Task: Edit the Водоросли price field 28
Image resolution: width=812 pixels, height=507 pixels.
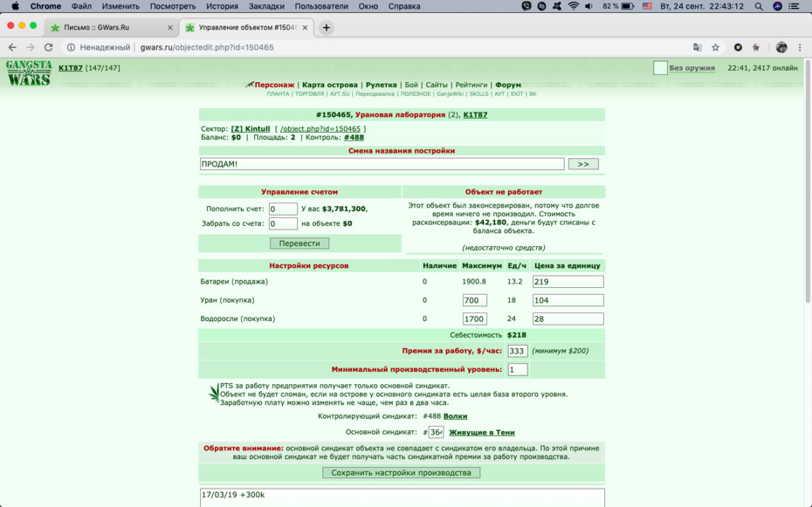Action: tap(568, 319)
